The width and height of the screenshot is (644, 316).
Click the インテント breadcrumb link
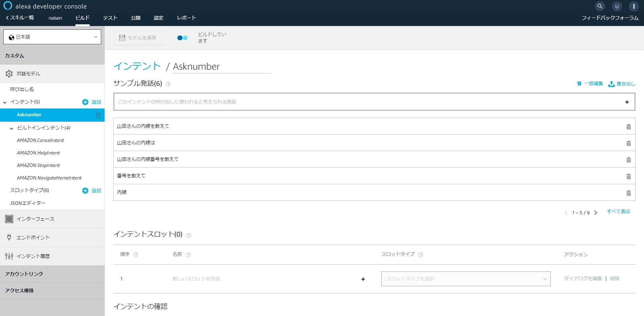click(x=137, y=66)
